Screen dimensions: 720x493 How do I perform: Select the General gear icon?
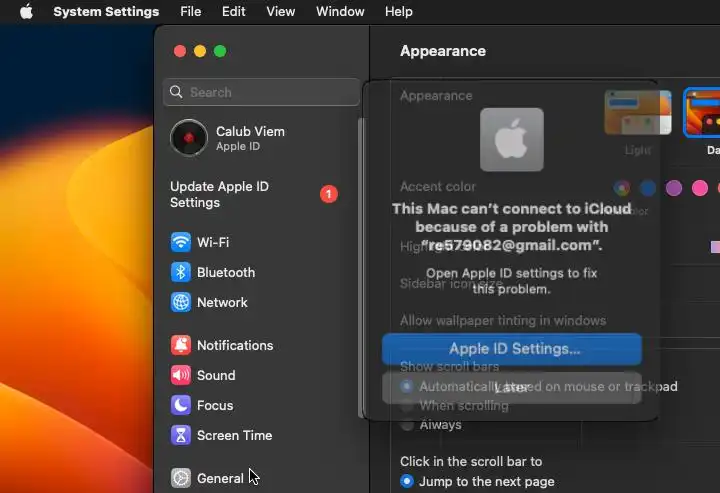pyautogui.click(x=181, y=478)
